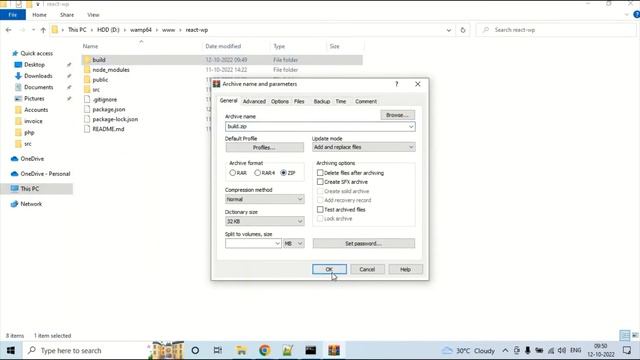
Task: Open the Comment tab
Action: pos(366,101)
